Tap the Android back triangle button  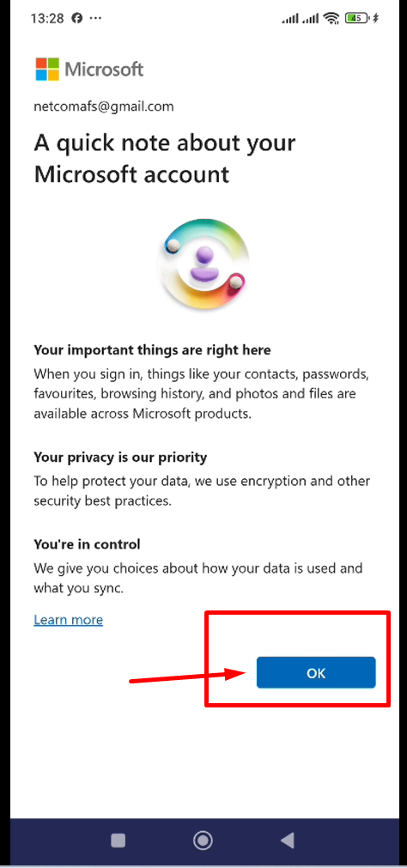tap(288, 841)
